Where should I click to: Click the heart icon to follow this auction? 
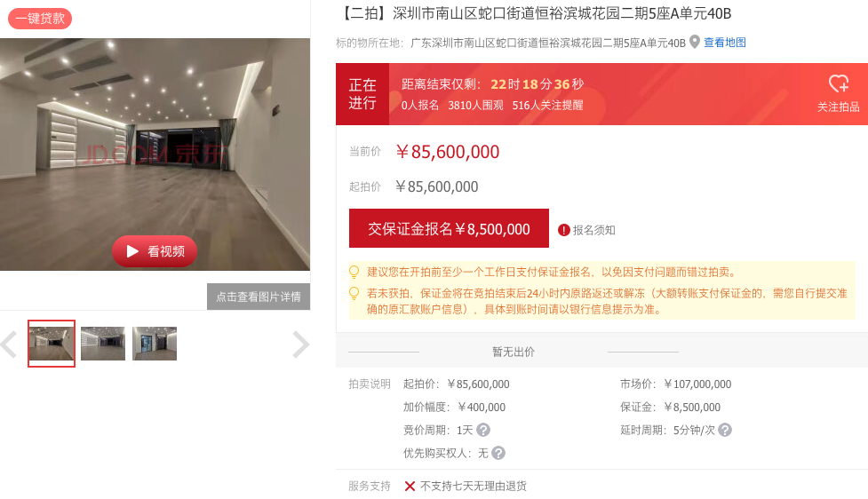(838, 84)
